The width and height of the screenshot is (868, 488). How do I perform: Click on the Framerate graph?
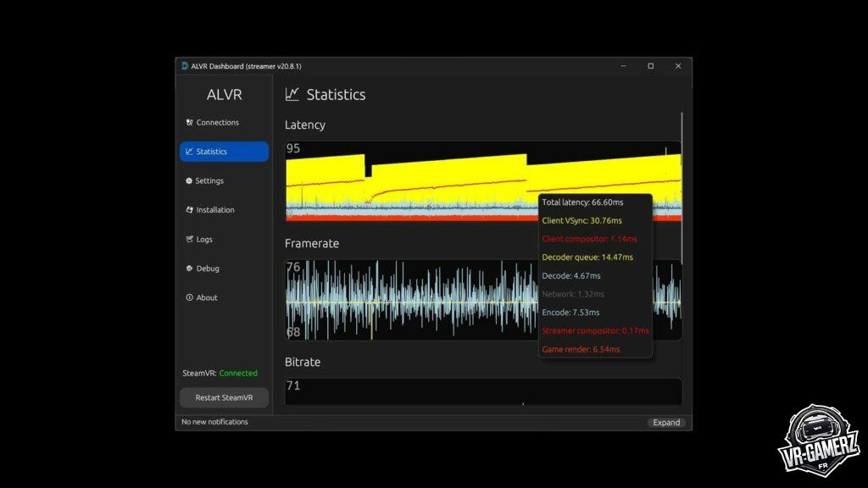pos(407,301)
